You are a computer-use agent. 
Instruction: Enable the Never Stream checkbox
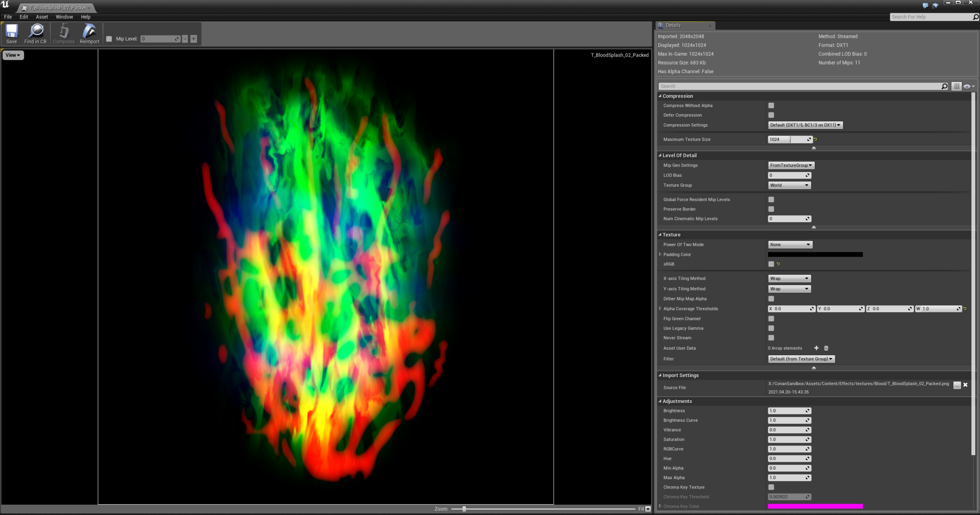771,338
